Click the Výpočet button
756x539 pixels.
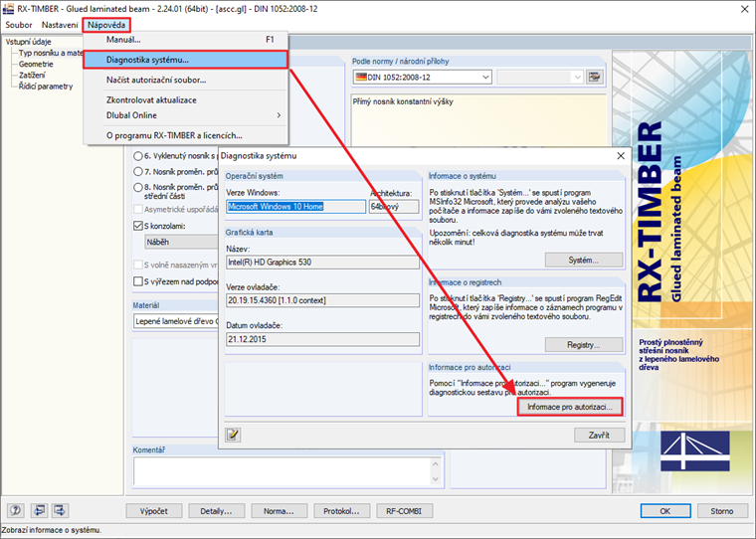click(154, 511)
